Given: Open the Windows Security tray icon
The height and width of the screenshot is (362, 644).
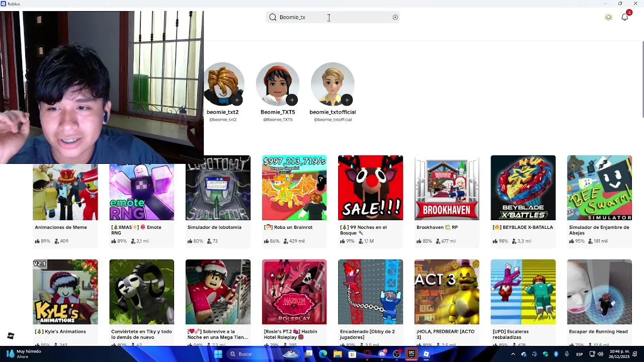Looking at the screenshot, I should click(545, 354).
